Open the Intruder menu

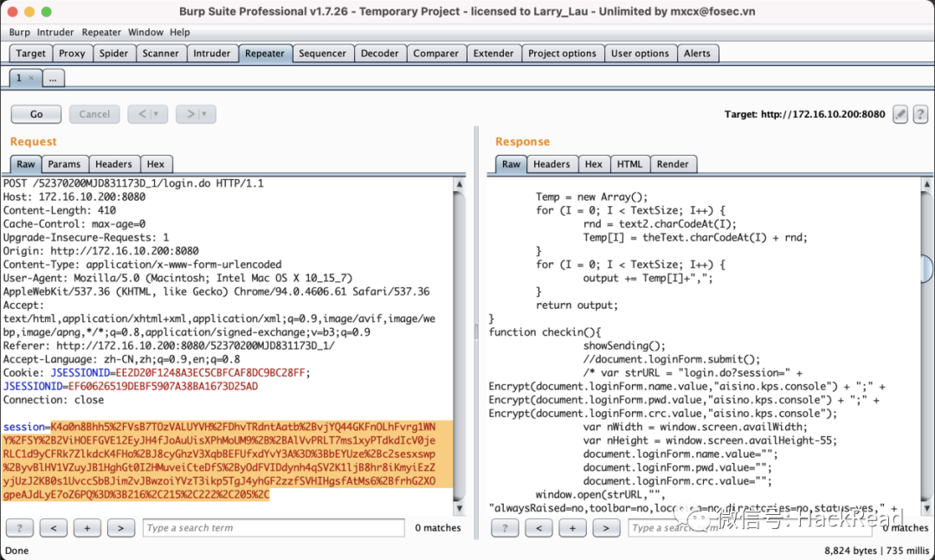pos(55,32)
